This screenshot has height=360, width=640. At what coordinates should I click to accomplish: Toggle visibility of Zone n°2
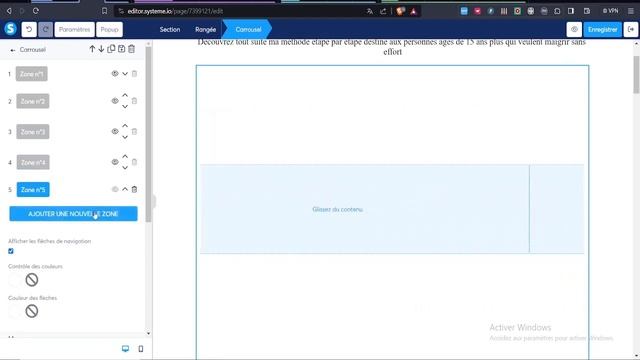pos(115,101)
